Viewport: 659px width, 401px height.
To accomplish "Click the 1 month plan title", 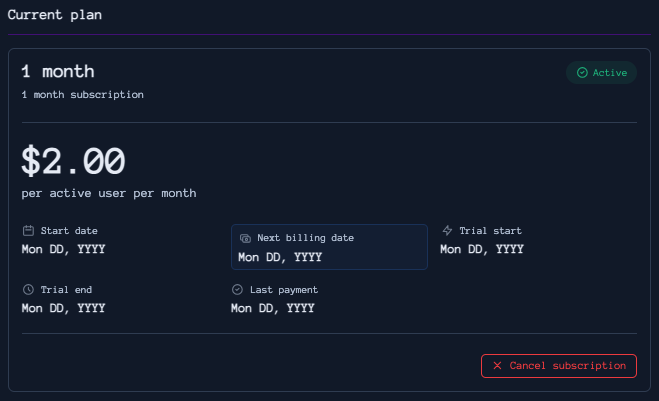I will point(58,72).
